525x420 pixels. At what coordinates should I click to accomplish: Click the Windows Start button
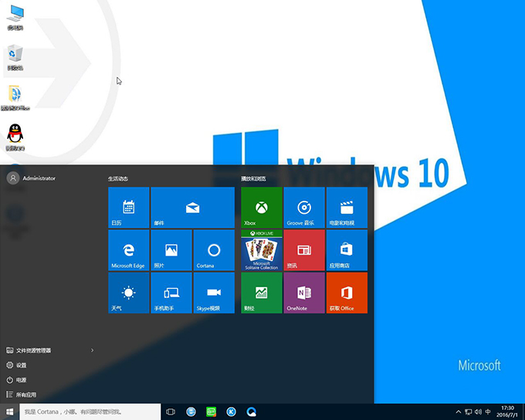(x=9, y=412)
